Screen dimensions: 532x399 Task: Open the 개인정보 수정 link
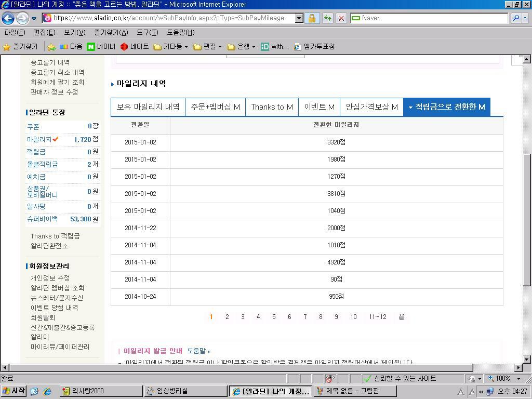pyautogui.click(x=50, y=278)
